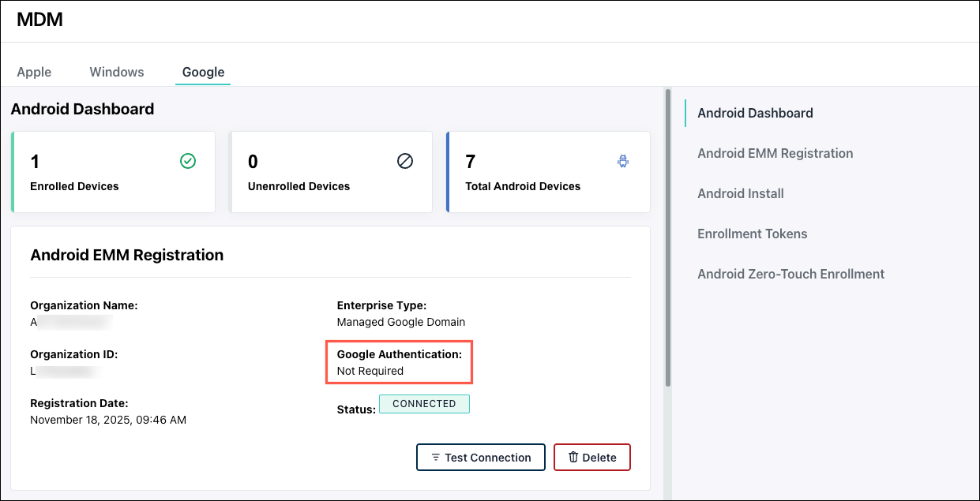Switch to the Apple tab
The image size is (980, 501).
coord(34,72)
